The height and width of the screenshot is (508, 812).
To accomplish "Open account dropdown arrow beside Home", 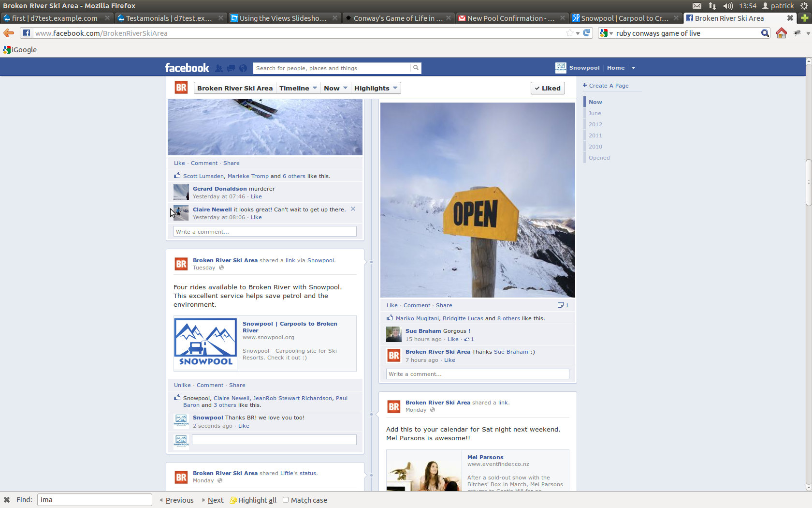I will point(633,68).
